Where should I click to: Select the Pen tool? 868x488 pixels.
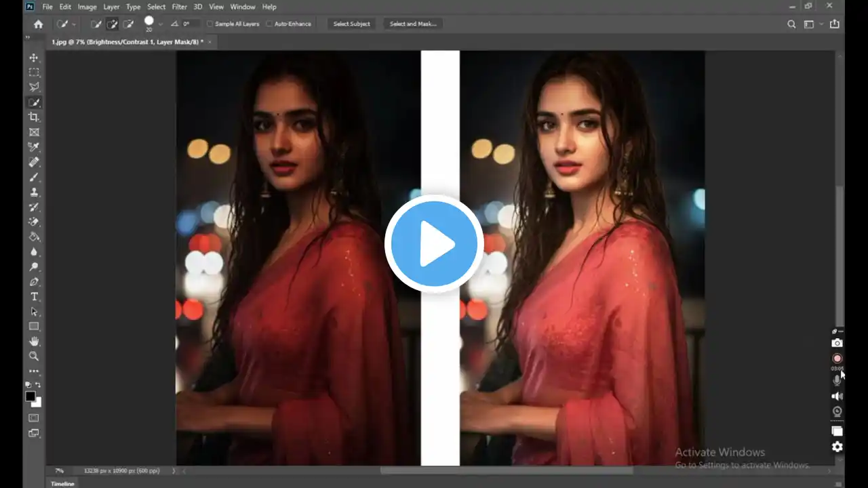[x=34, y=281]
